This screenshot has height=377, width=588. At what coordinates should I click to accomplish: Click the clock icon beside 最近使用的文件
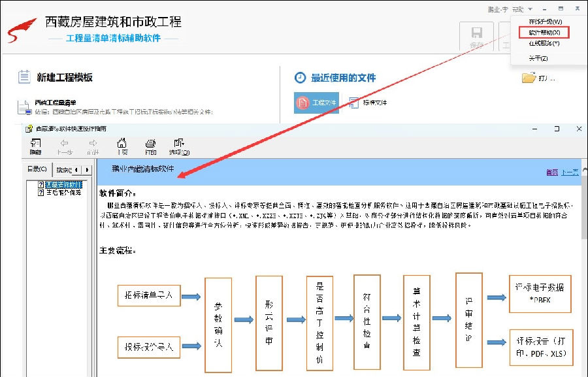click(299, 77)
